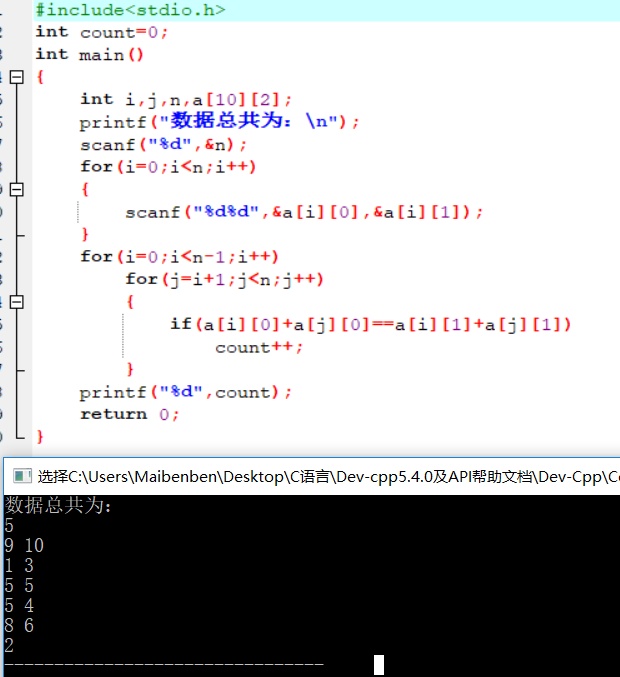This screenshot has height=677, width=620.
Task: Click the 'return 0;' statement
Action: pyautogui.click(x=129, y=414)
